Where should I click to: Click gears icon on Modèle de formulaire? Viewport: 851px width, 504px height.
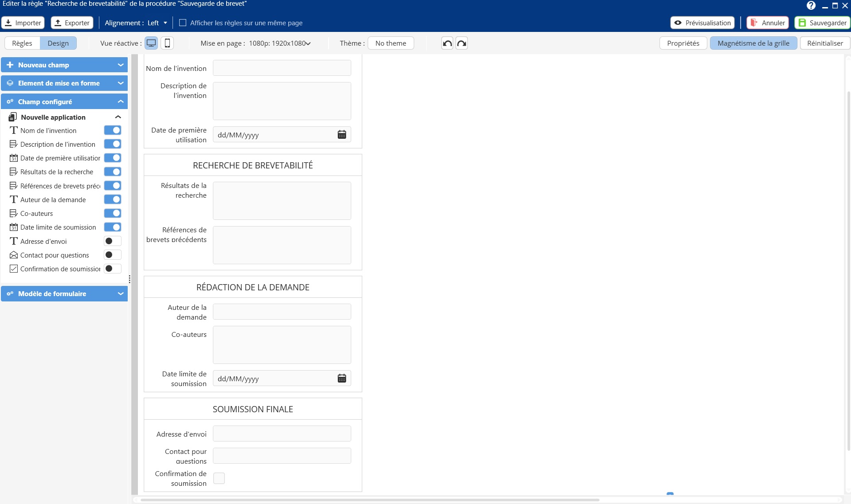pyautogui.click(x=10, y=293)
